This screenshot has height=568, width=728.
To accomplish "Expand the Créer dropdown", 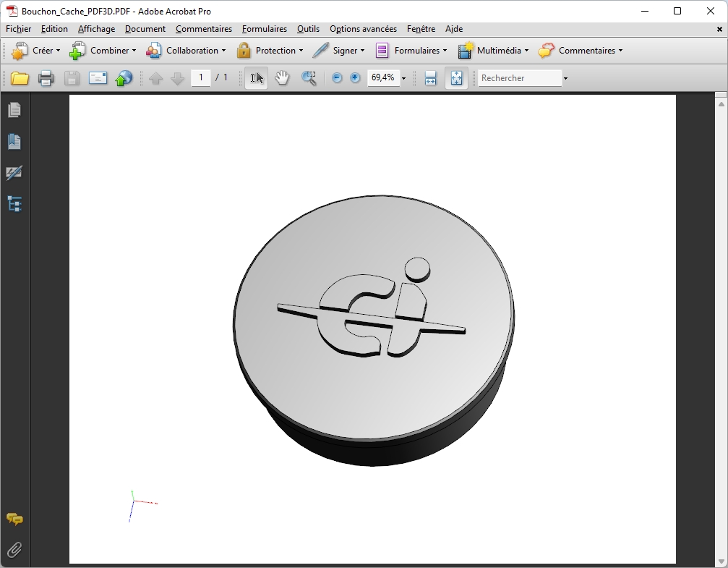I will (x=36, y=51).
